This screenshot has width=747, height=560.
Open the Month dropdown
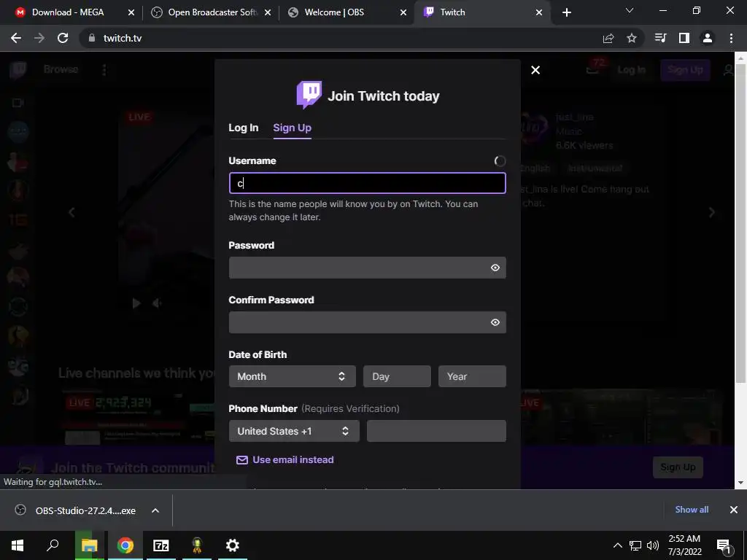point(292,376)
